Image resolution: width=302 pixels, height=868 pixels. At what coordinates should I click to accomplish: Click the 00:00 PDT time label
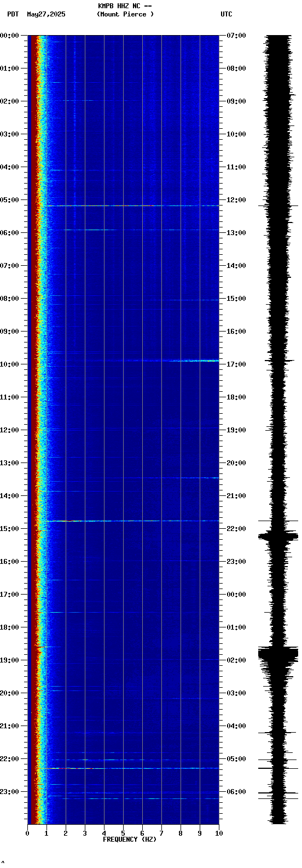point(10,36)
